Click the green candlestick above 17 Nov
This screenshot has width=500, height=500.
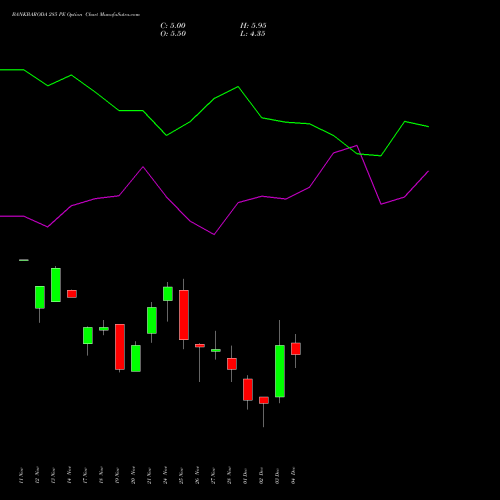[88, 335]
